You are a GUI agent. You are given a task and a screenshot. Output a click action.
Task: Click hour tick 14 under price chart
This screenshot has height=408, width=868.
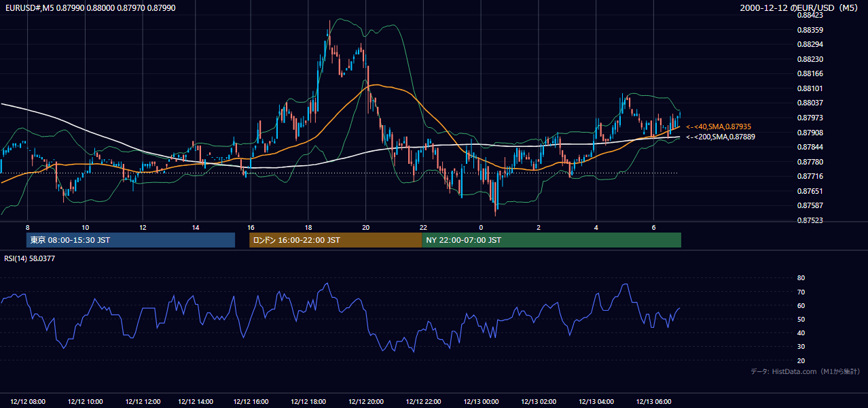click(195, 227)
